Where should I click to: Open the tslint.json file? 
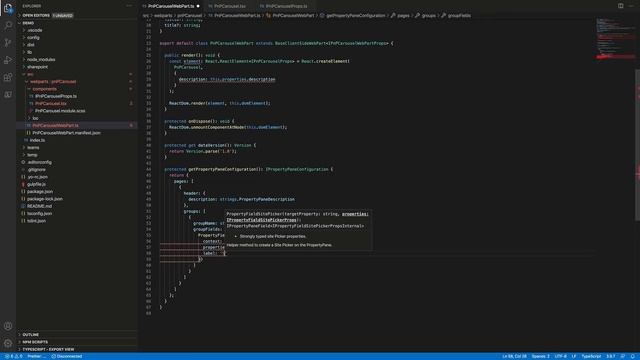click(36, 221)
